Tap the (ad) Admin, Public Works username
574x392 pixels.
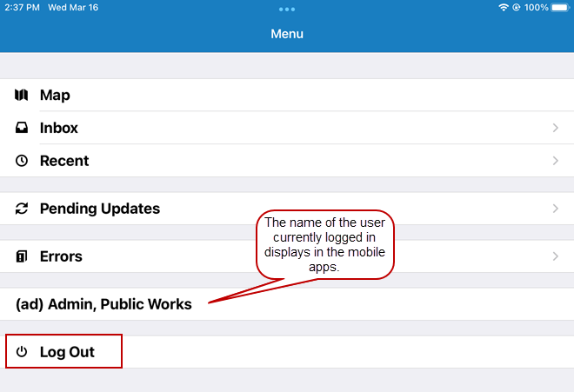click(x=103, y=304)
